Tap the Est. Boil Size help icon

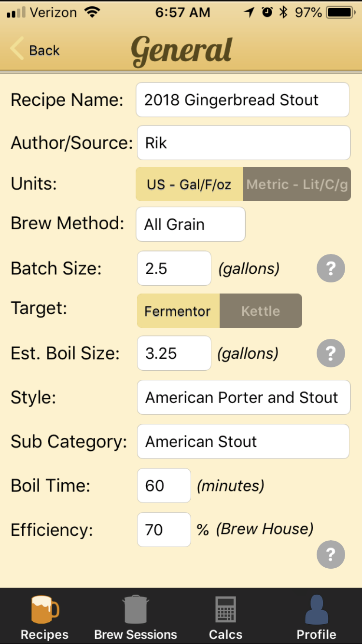pos(331,353)
